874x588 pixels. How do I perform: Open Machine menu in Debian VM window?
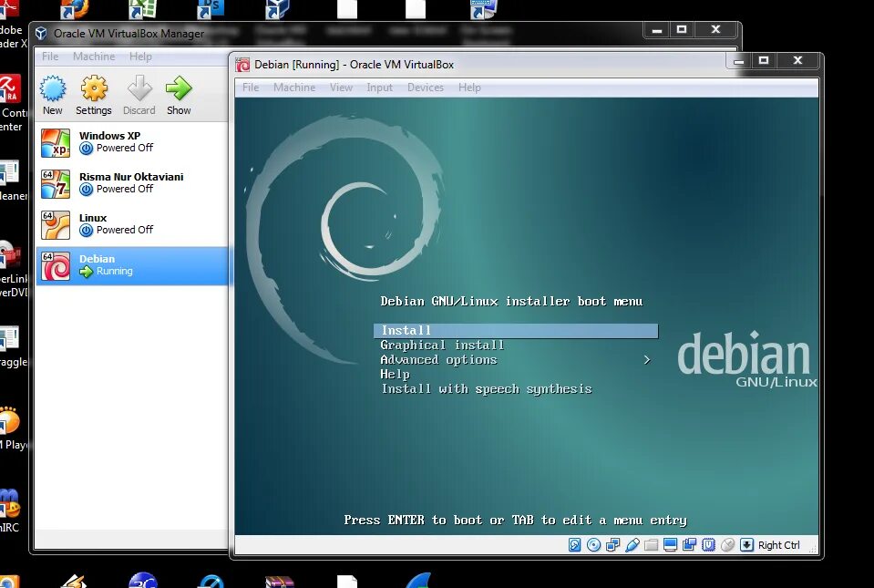point(294,88)
